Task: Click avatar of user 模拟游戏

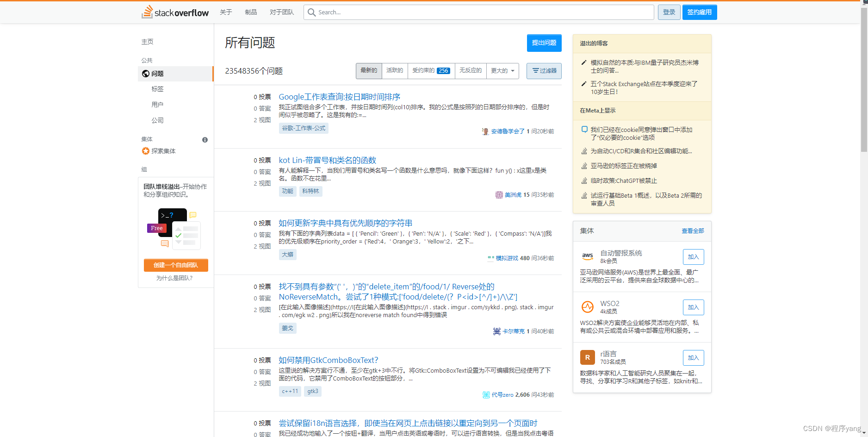Action: [x=491, y=258]
